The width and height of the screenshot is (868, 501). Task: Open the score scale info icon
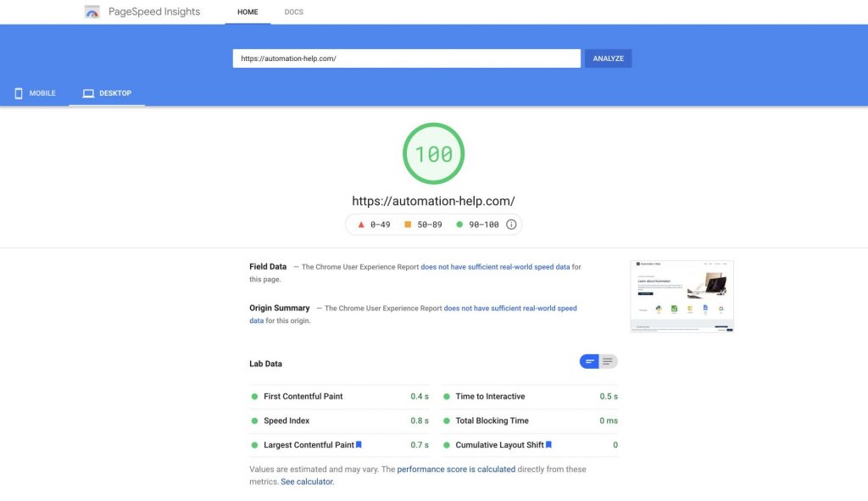tap(511, 225)
